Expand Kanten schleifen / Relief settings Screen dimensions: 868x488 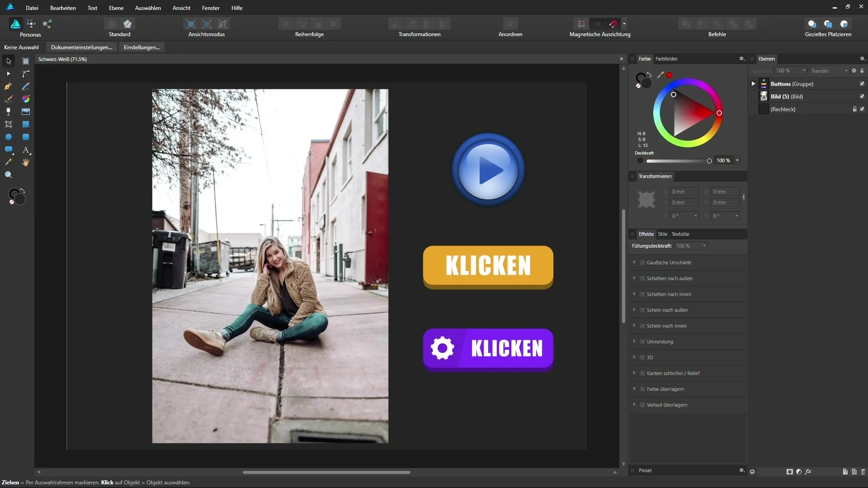point(634,373)
